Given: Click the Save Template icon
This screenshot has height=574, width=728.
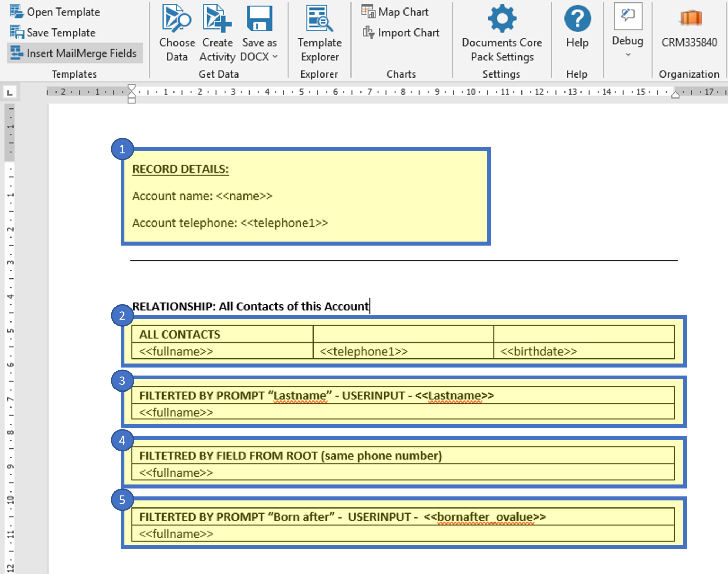Looking at the screenshot, I should click(x=16, y=32).
